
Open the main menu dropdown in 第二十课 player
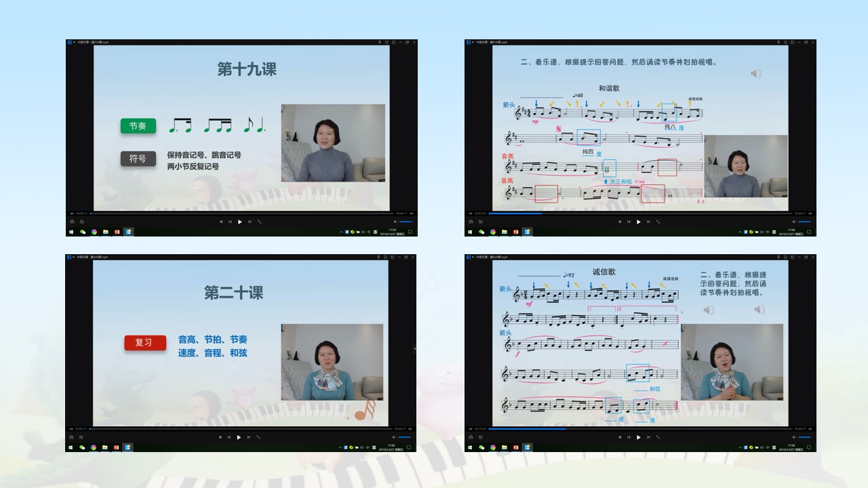(x=74, y=258)
